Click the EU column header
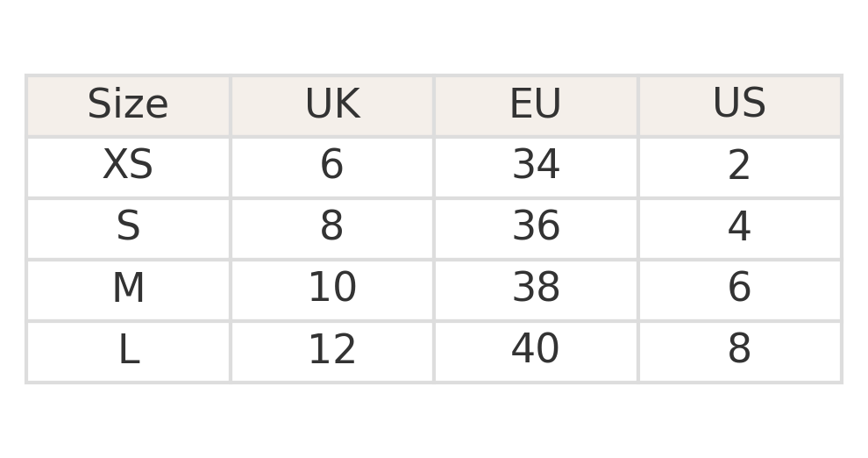Viewport: 868px width, 458px height. click(x=536, y=105)
